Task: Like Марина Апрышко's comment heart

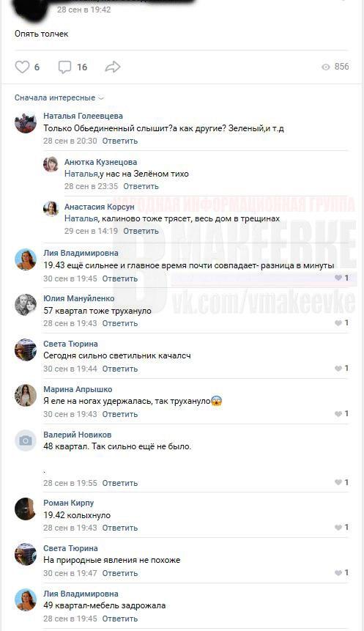Action: [x=338, y=413]
